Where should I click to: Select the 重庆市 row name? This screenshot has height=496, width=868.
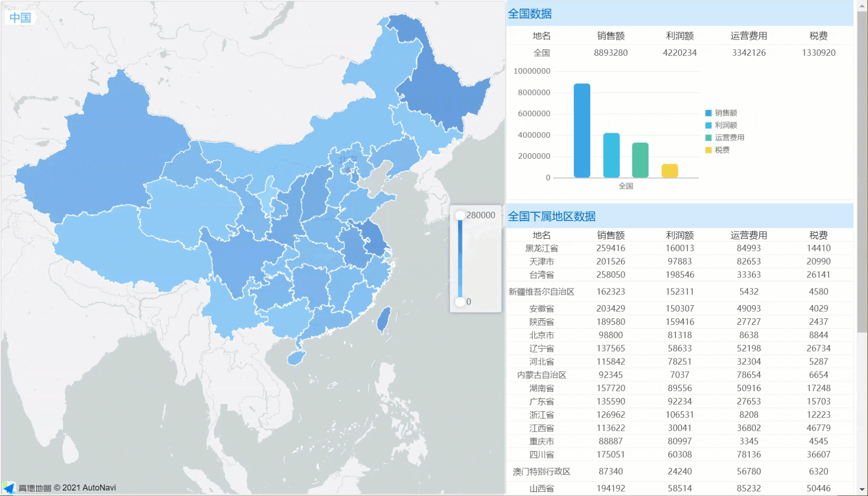pyautogui.click(x=542, y=442)
